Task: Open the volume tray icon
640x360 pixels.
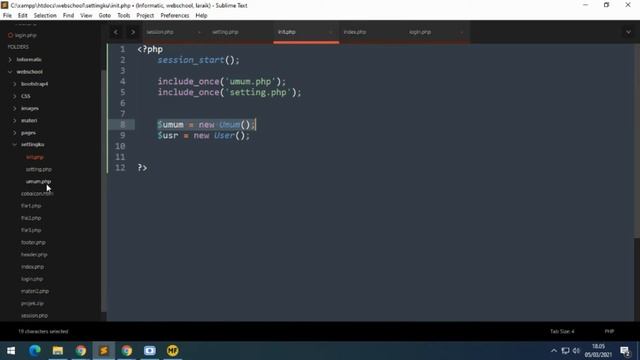Action: tap(576, 351)
